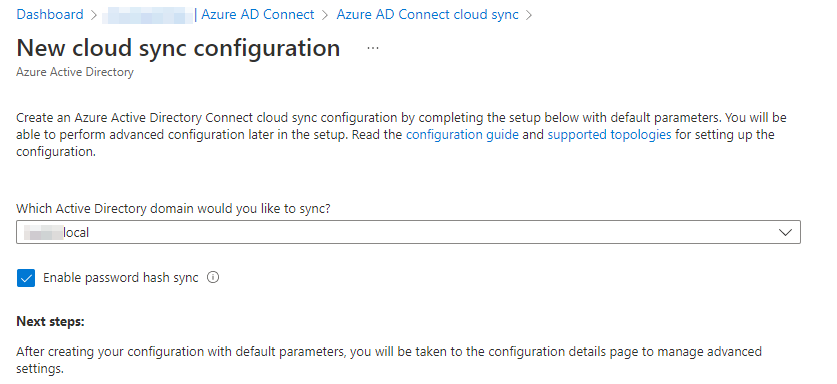Click the Which Active Directory domain question label
The image size is (837, 384).
pyautogui.click(x=173, y=208)
